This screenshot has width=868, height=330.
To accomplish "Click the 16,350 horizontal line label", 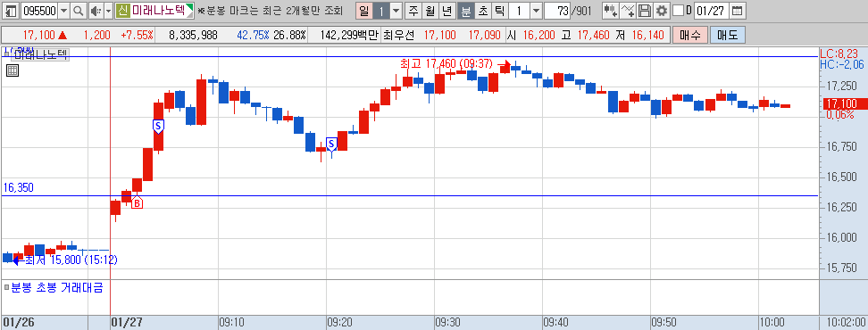I will [18, 187].
